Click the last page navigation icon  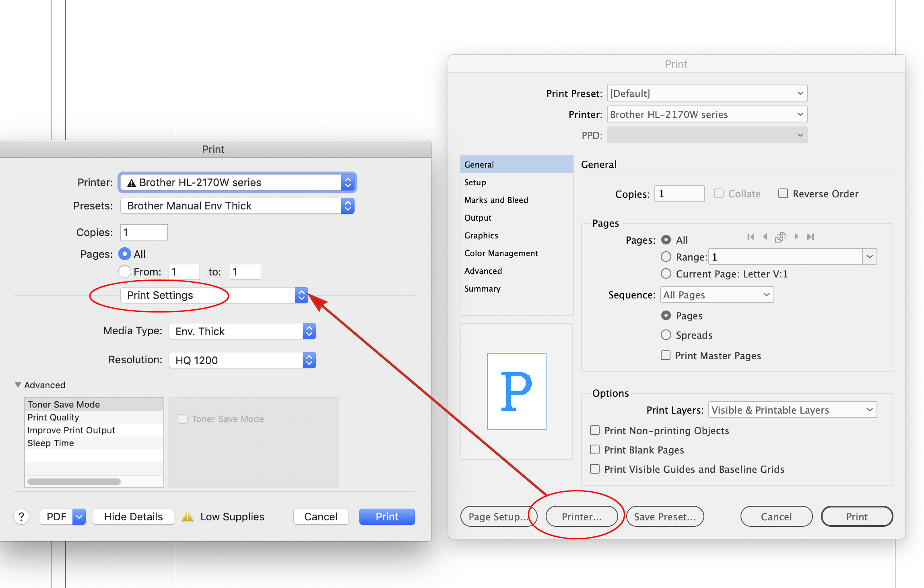(811, 237)
